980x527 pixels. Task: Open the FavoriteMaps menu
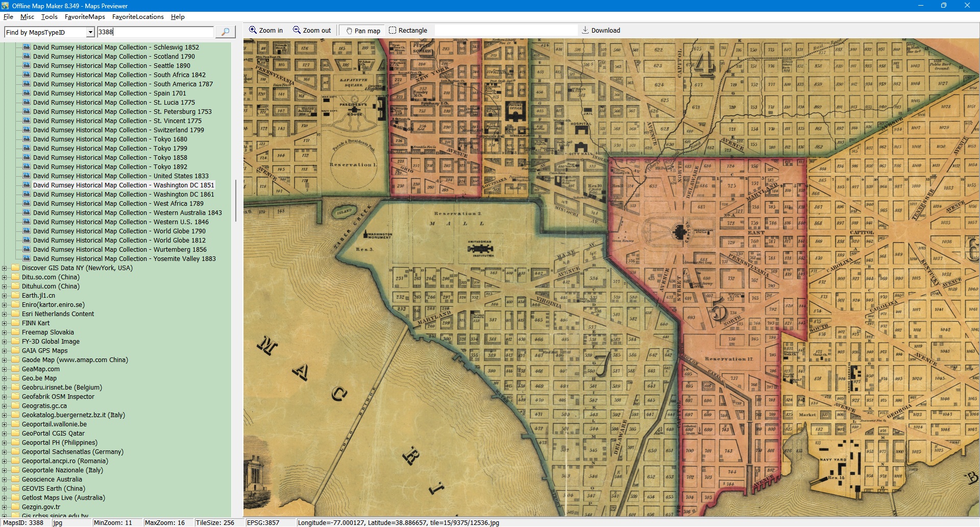pos(85,17)
